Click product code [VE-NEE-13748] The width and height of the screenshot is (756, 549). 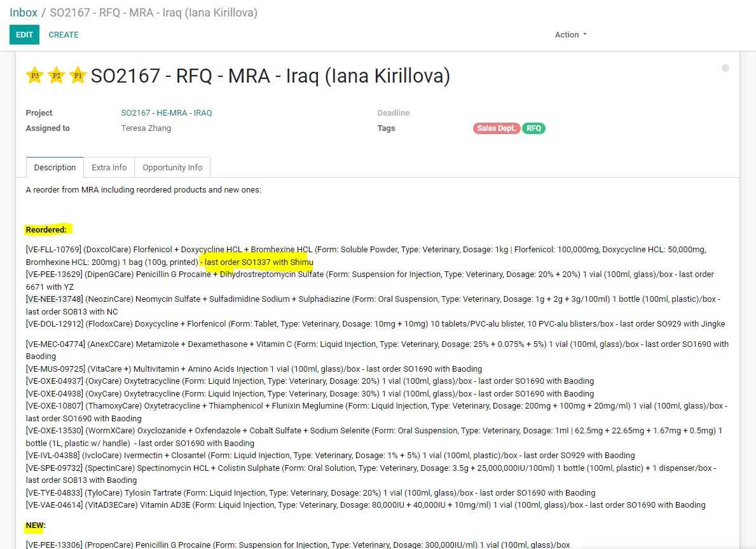click(x=55, y=299)
